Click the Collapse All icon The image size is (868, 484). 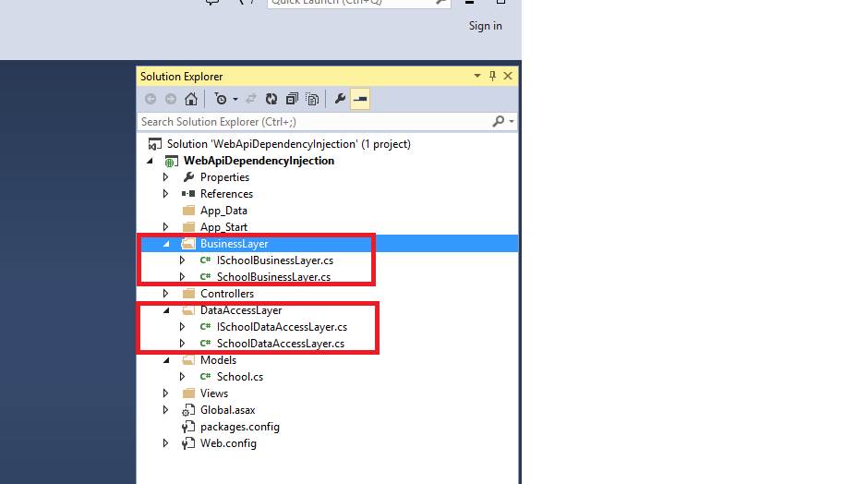click(x=292, y=99)
